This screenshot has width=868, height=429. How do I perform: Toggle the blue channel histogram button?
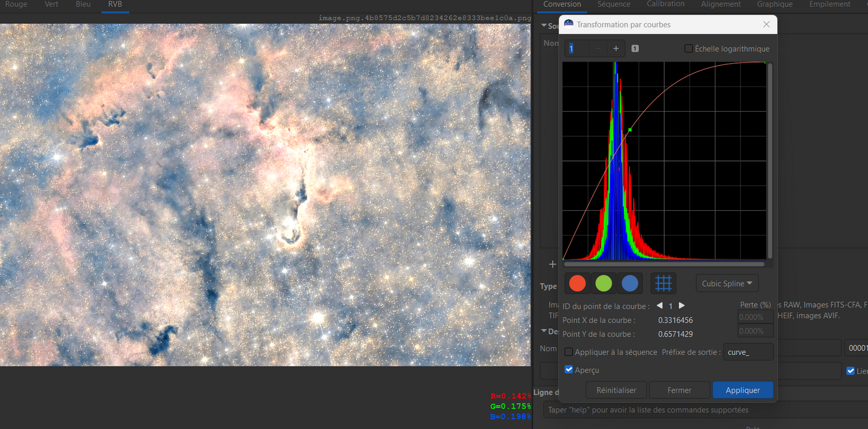tap(630, 283)
